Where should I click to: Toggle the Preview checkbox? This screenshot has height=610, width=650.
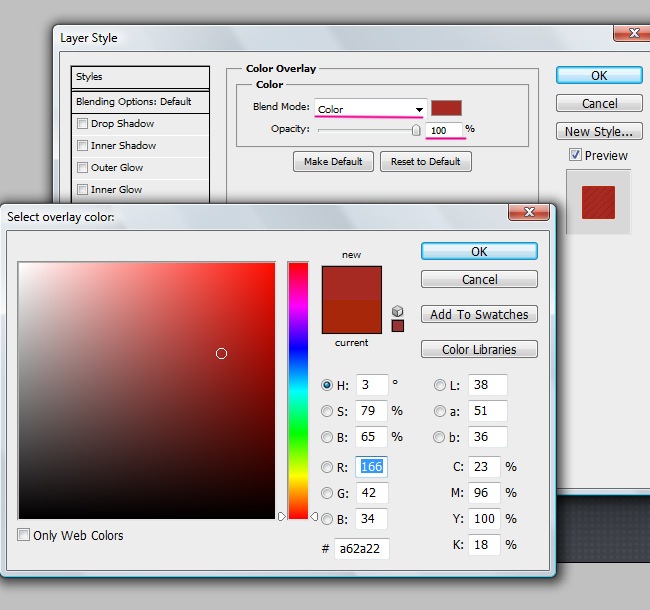(x=575, y=155)
